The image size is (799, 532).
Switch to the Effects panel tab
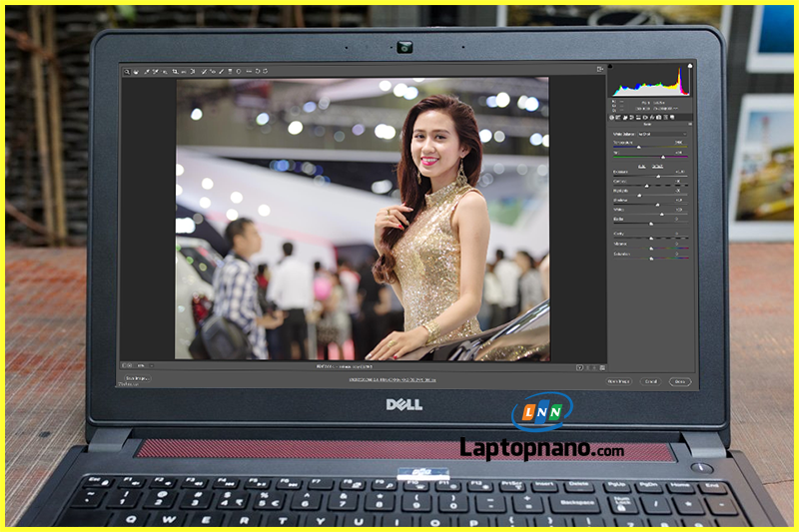(652, 118)
